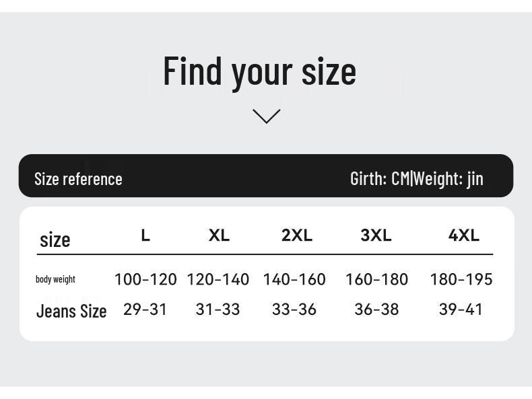Select the 2XL size column header
The image size is (532, 399).
pyautogui.click(x=296, y=235)
